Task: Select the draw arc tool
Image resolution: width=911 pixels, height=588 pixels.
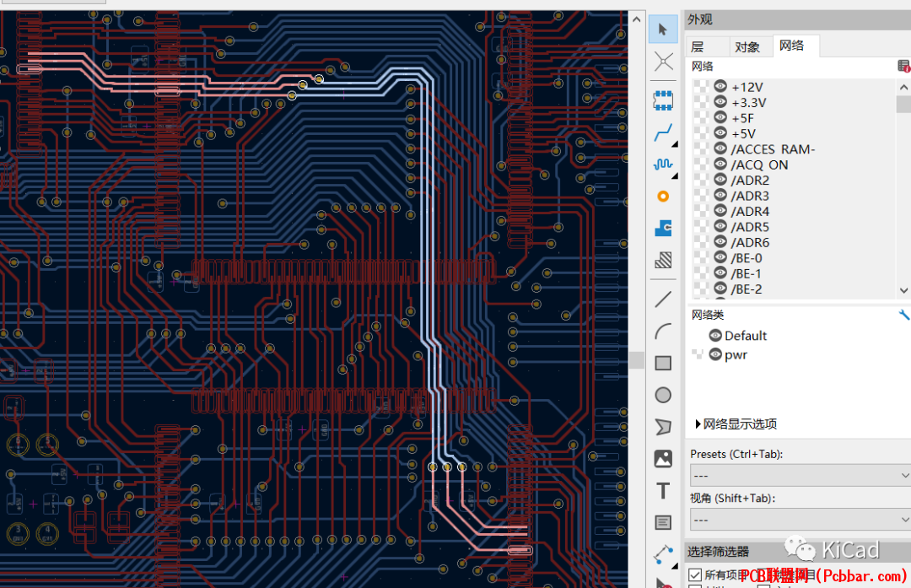Action: (663, 332)
